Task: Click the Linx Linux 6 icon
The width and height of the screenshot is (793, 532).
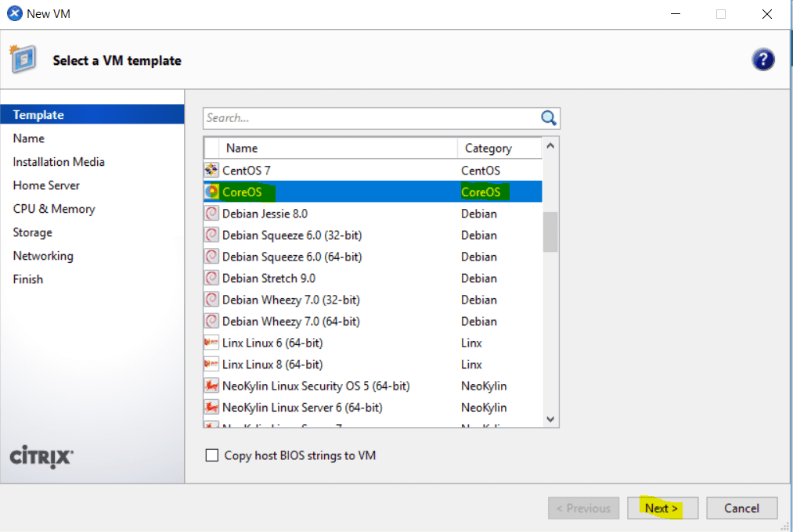Action: 211,342
